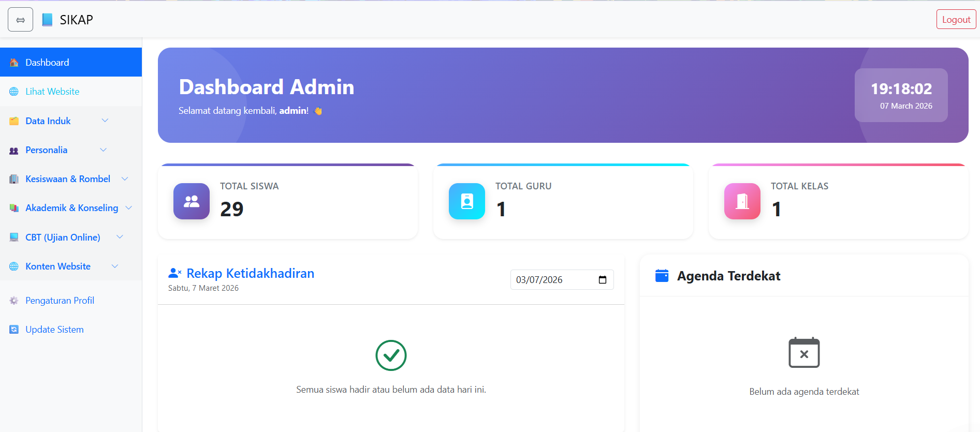This screenshot has width=980, height=432.
Task: Click the Data Induk folder icon
Action: (x=14, y=121)
